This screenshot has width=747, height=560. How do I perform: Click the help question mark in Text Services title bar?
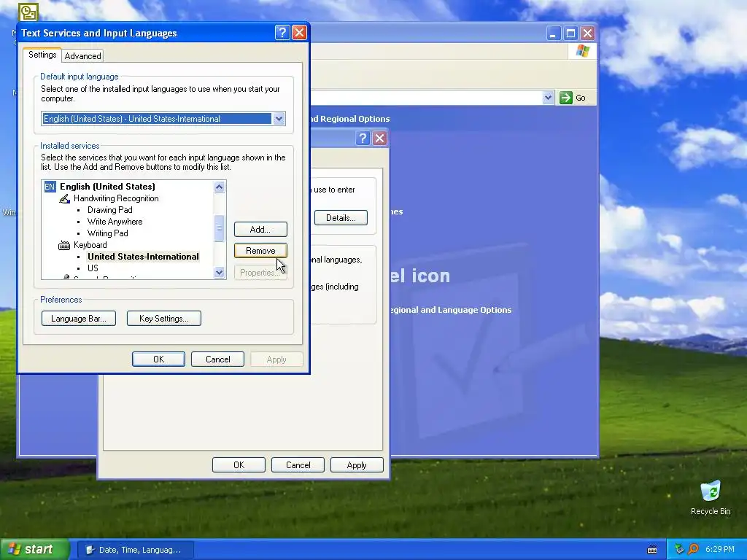pos(282,32)
